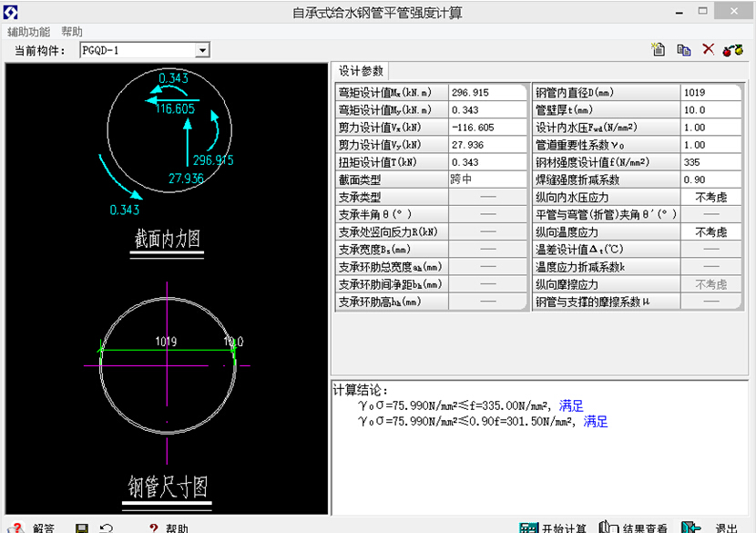Click the new component icon
Viewport: 756px width, 533px height.
[x=659, y=50]
